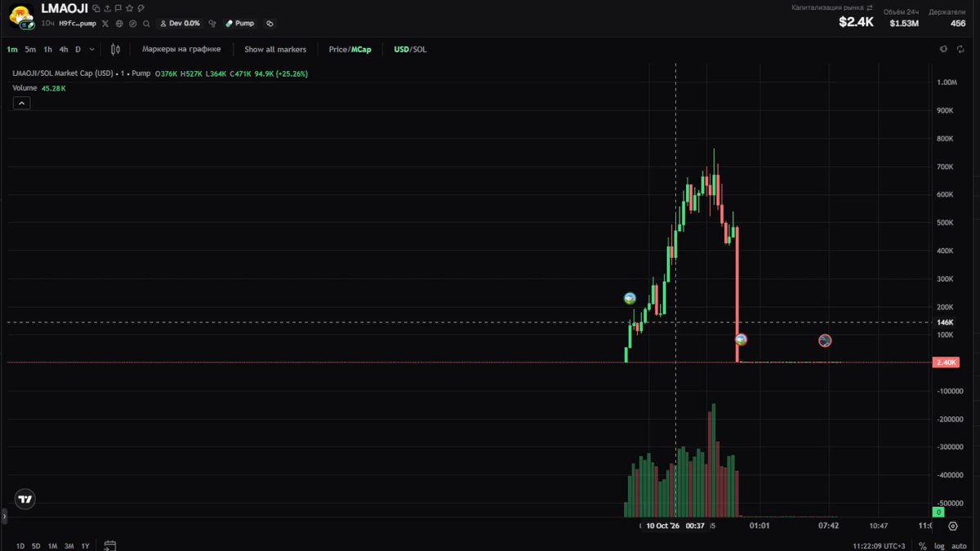The width and height of the screenshot is (980, 551).
Task: Select the D daily timeframe
Action: (x=78, y=49)
